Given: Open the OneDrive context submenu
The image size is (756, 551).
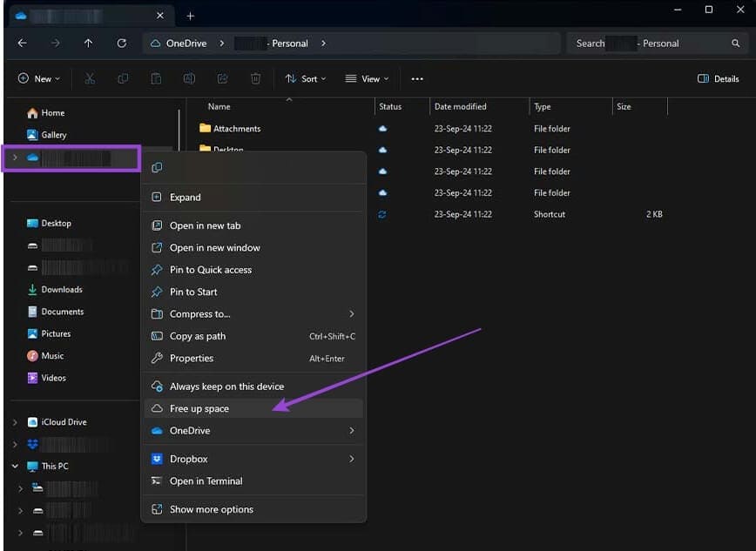Looking at the screenshot, I should click(x=253, y=431).
